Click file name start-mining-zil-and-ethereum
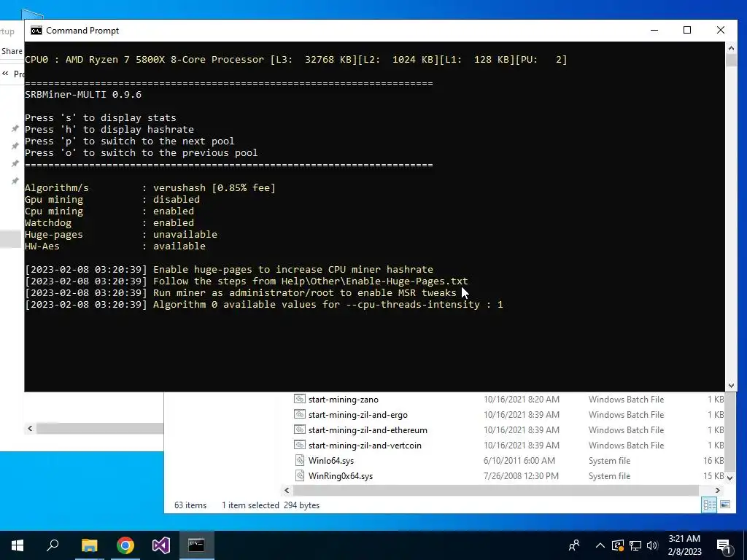 point(368,430)
